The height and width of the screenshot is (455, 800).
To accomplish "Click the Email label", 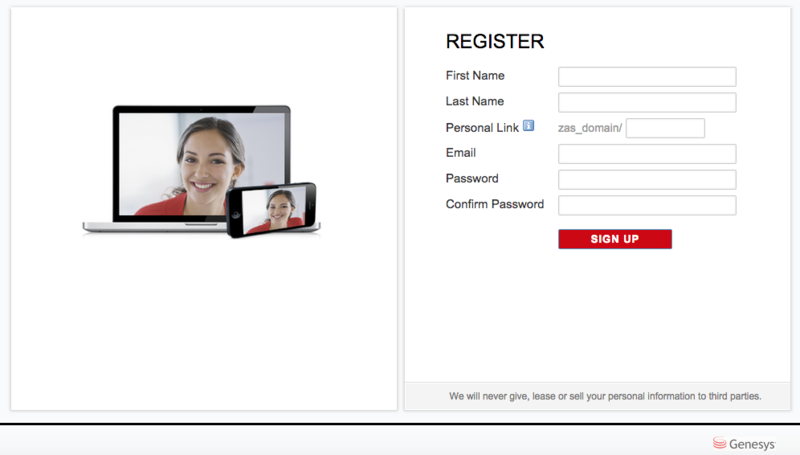I will click(x=461, y=153).
